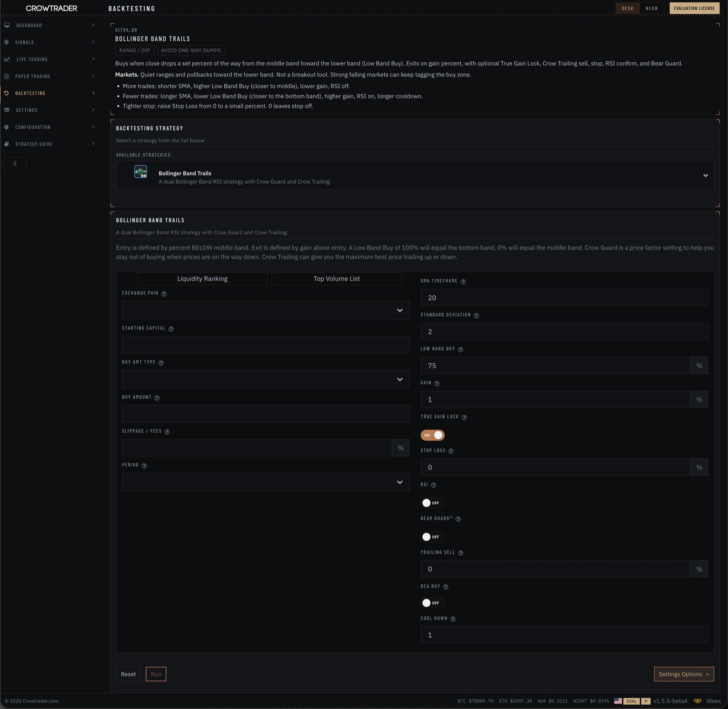The width and height of the screenshot is (728, 709).
Task: Select the Top Volume List tab
Action: coord(336,279)
